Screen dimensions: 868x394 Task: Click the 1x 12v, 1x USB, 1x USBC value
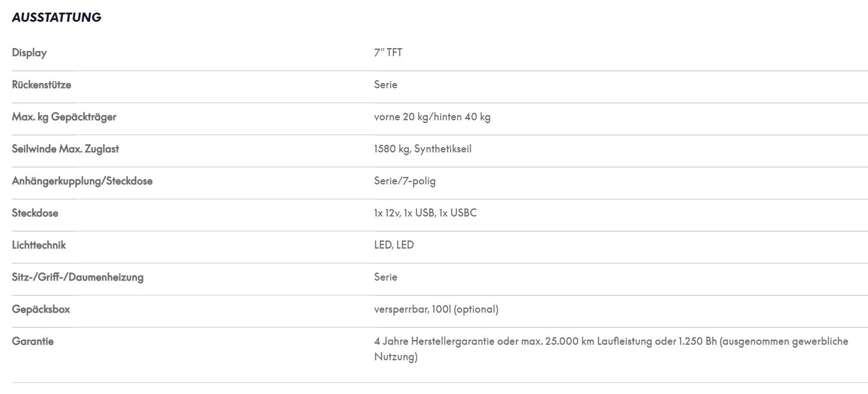coord(425,213)
